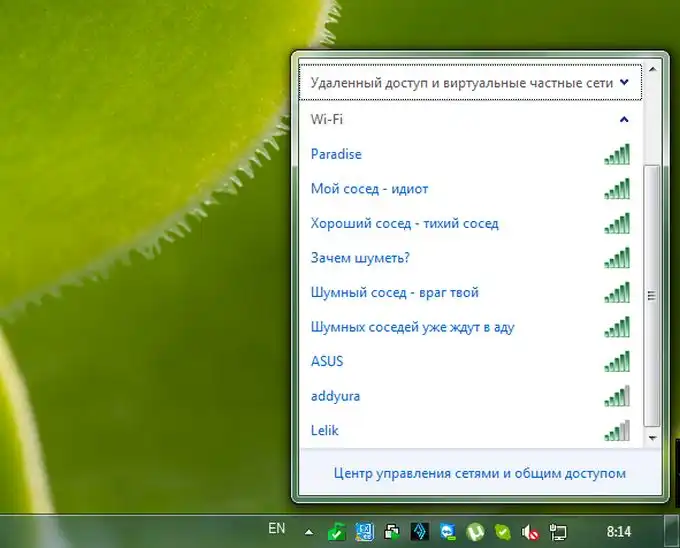Click network list scrollbar up arrow
Viewport: 680px width, 548px height.
pos(652,70)
